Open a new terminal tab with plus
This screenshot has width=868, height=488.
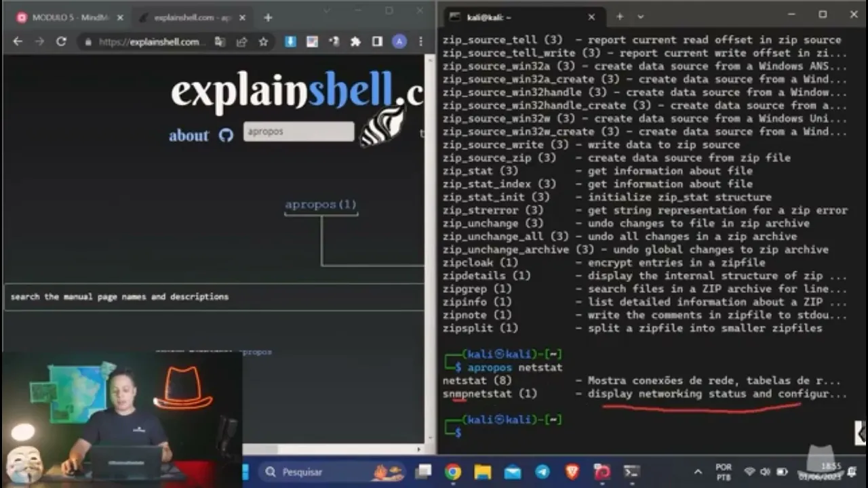pos(619,17)
